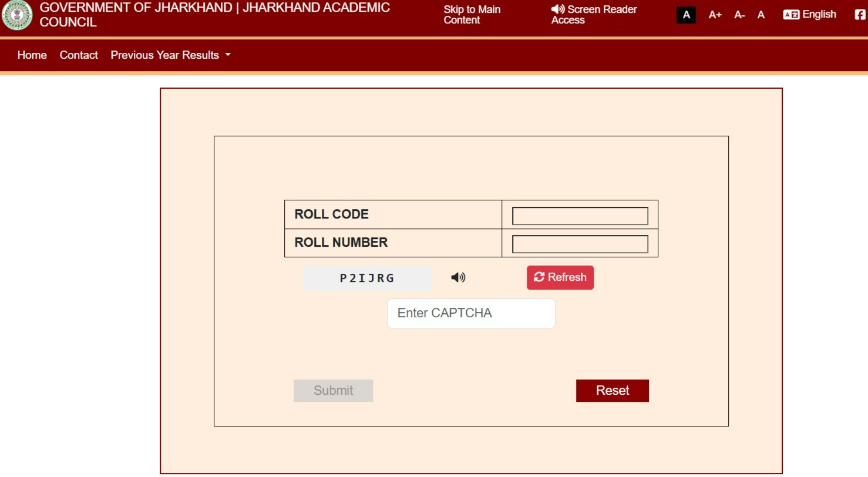Screen dimensions: 868x477
Task: Click the Jharkhand government emblem logo
Action: click(17, 15)
